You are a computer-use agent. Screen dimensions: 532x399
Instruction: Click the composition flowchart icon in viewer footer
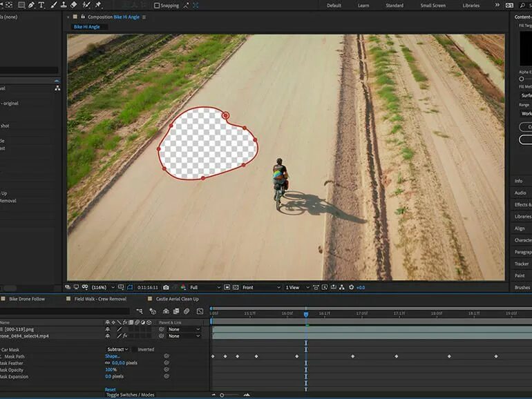pyautogui.click(x=342, y=287)
